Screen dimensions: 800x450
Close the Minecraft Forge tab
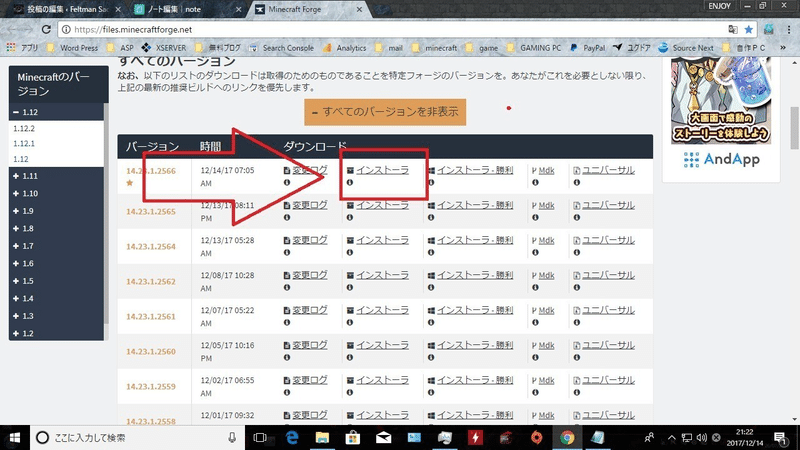point(359,9)
